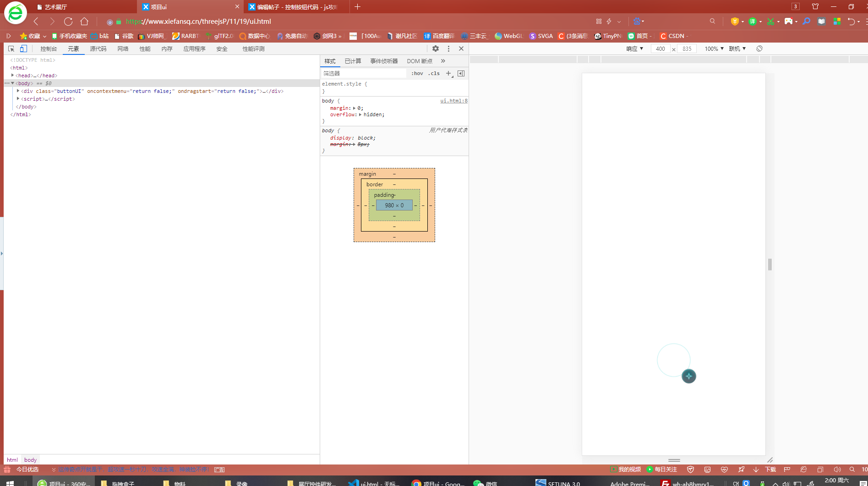Screen dimensions: 868x486
Task: Switch to the 内存 tab
Action: 167,49
